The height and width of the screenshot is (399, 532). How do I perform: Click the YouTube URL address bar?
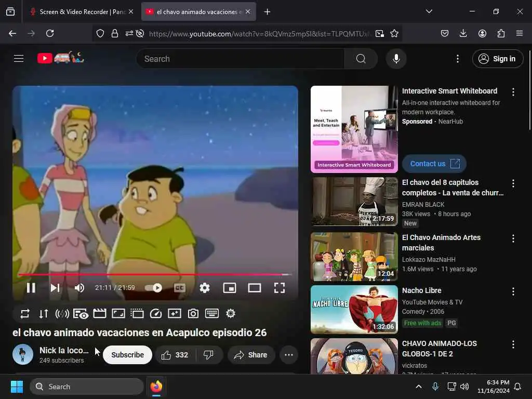pyautogui.click(x=260, y=34)
